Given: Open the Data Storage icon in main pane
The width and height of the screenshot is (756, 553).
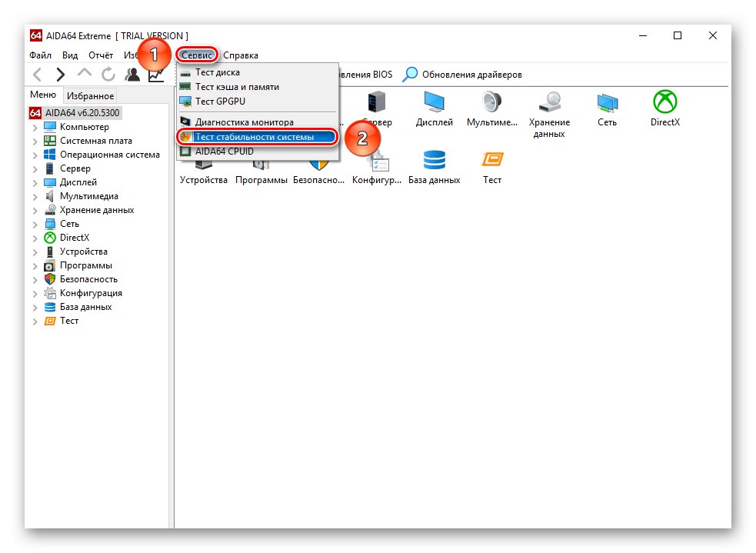Looking at the screenshot, I should [x=550, y=102].
